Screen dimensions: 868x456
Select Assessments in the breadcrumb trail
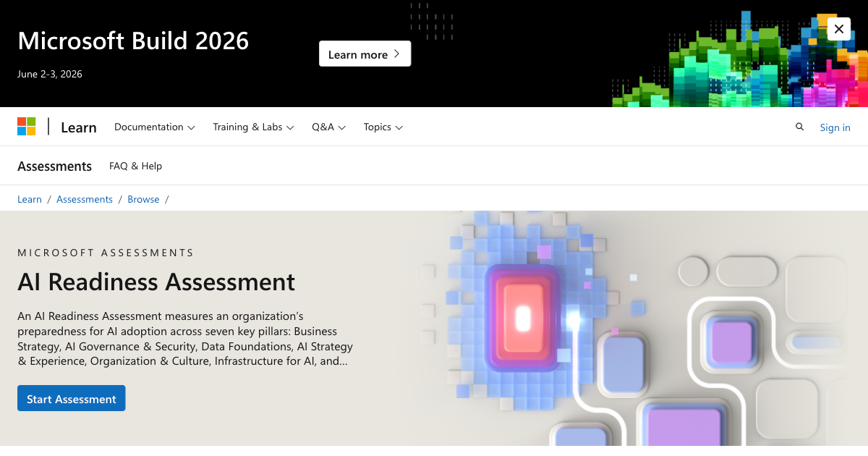coord(85,199)
